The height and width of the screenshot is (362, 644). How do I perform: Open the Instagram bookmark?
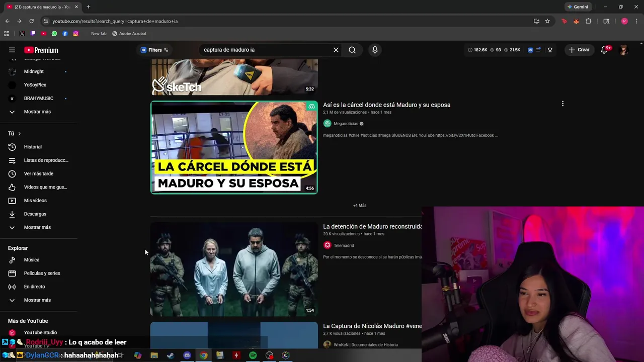(x=76, y=34)
